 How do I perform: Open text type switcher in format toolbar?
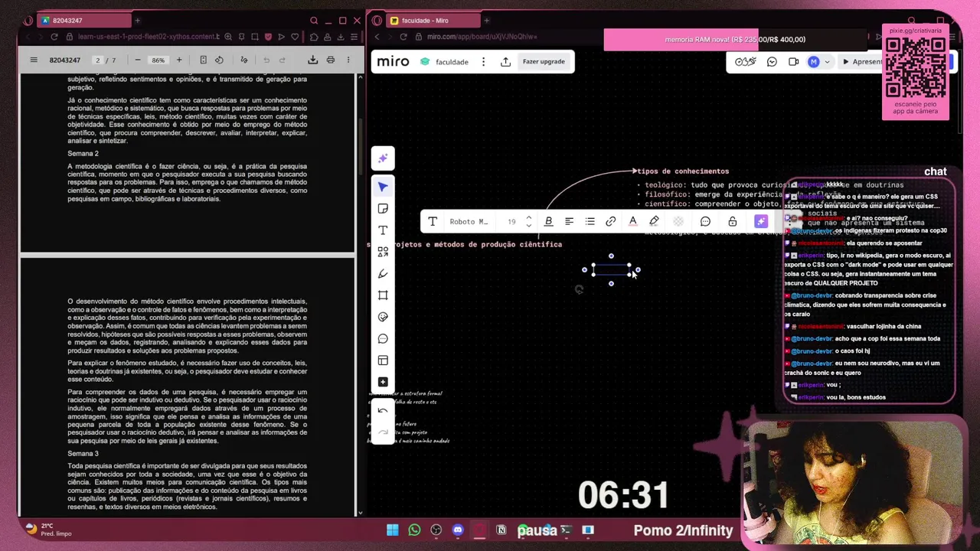tap(433, 221)
